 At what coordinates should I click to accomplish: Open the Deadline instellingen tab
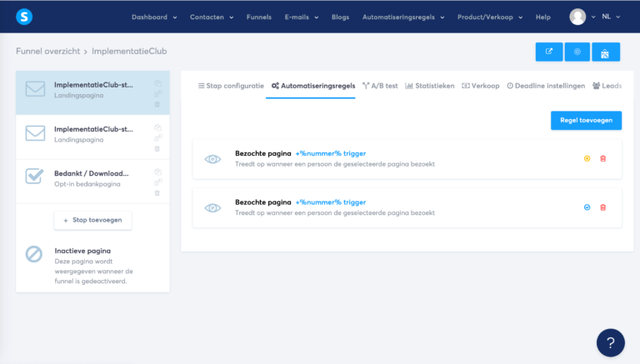pyautogui.click(x=546, y=86)
